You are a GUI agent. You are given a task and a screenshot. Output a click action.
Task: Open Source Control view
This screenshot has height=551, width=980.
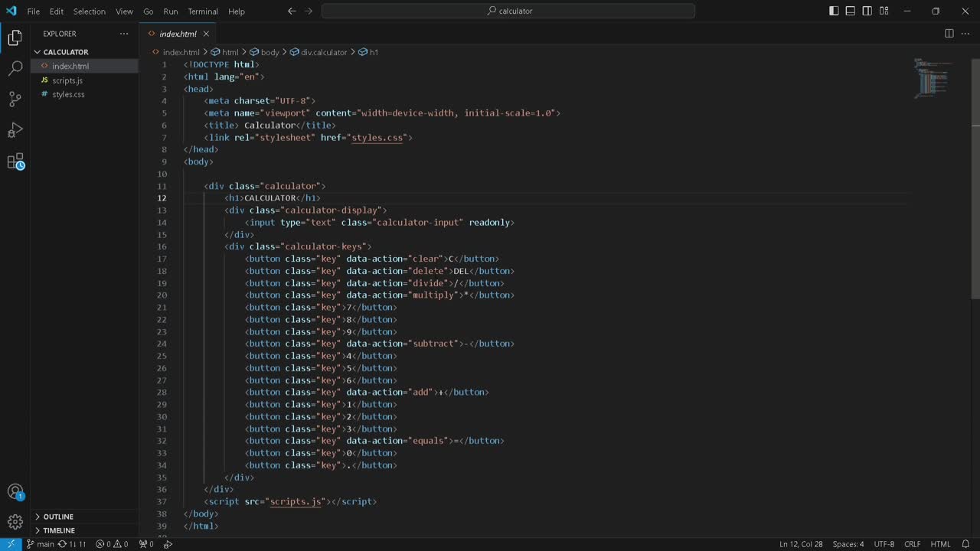[15, 99]
